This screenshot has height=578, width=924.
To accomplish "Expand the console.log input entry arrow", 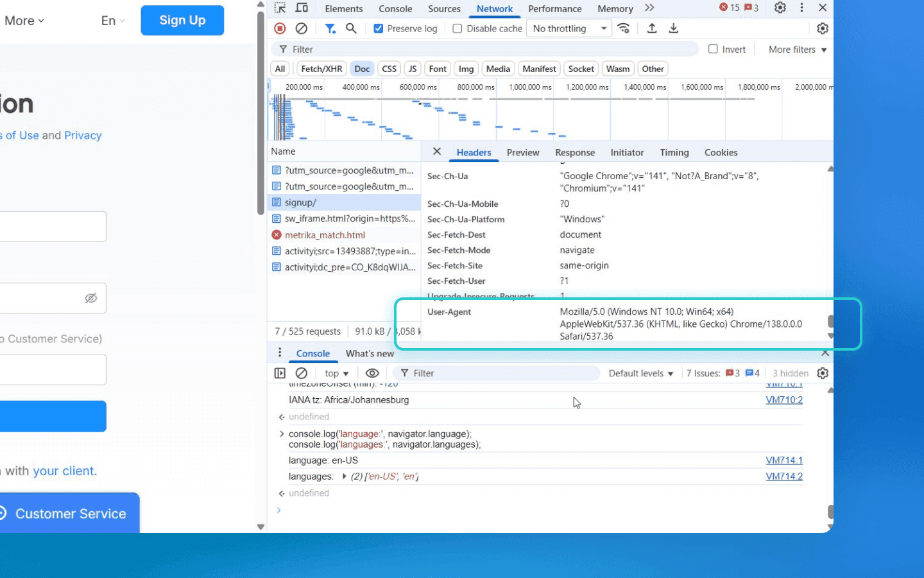I will click(x=281, y=434).
